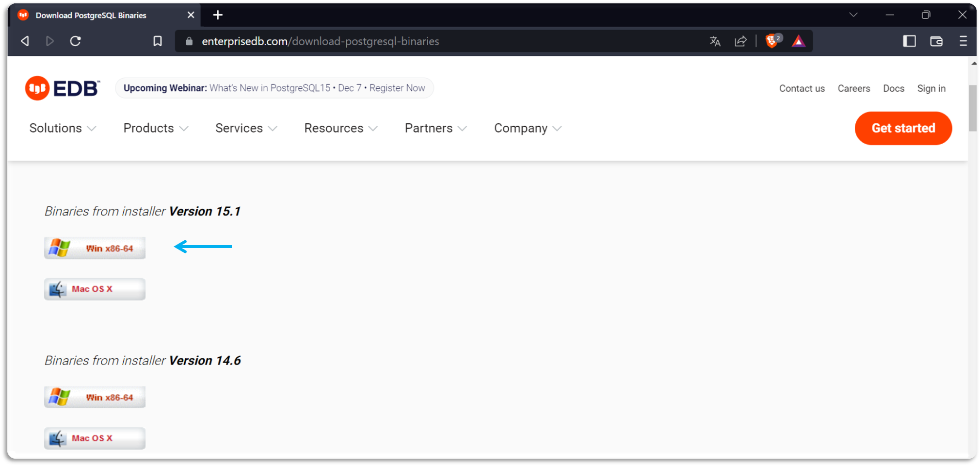The width and height of the screenshot is (980, 466).
Task: Bookmark this page with the bookmark icon
Action: 158,41
